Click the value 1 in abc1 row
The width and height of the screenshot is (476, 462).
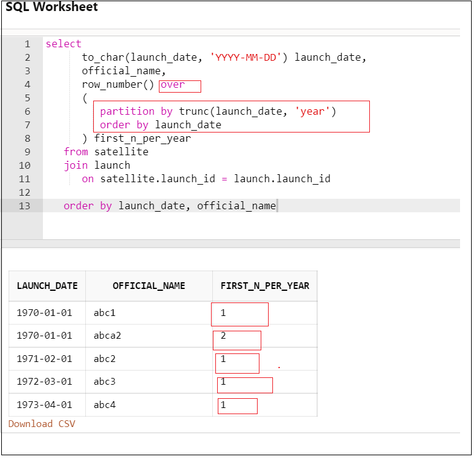tap(223, 313)
